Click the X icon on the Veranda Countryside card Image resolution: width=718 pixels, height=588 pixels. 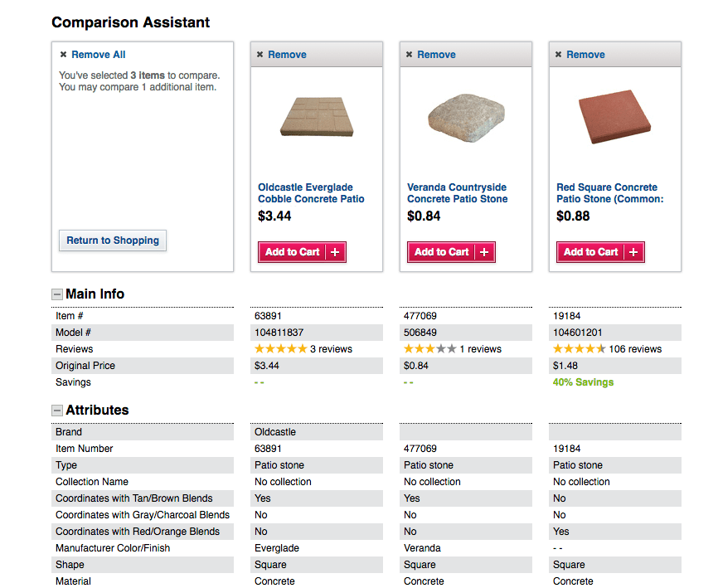click(x=409, y=55)
